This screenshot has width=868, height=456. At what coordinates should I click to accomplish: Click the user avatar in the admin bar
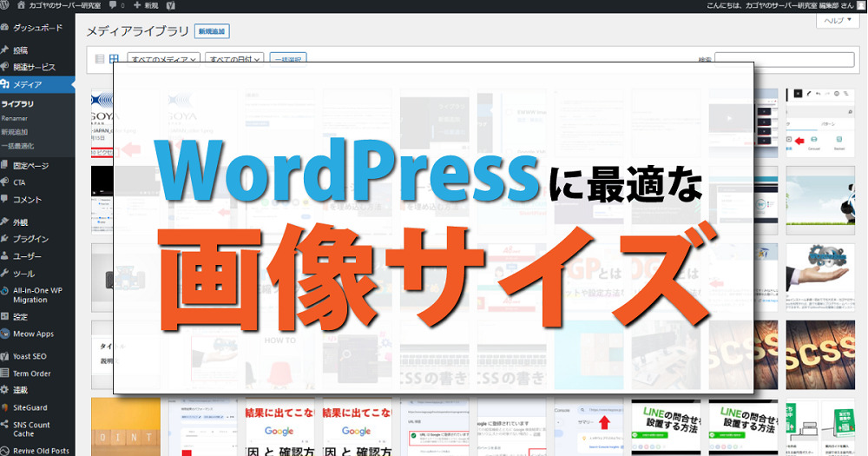pyautogui.click(x=862, y=5)
